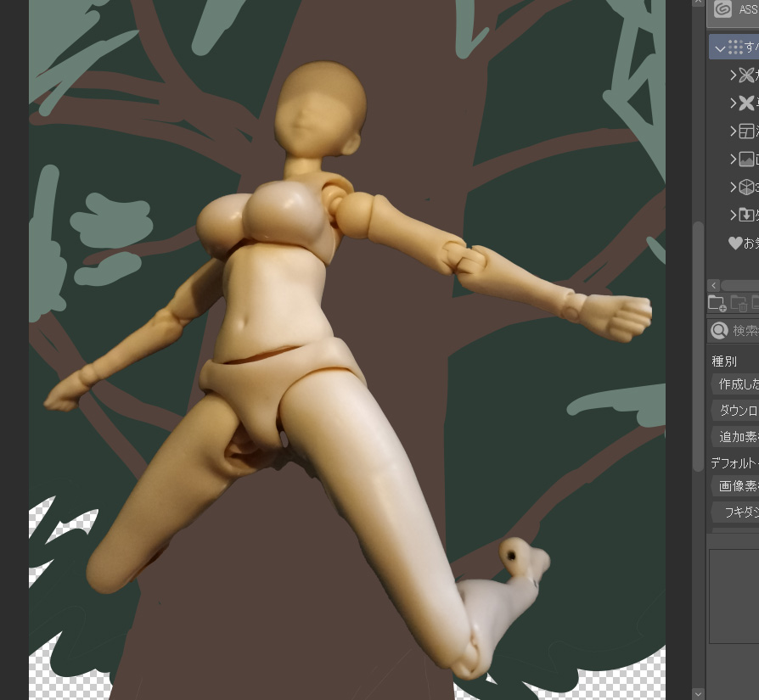Select the manga frame layout material folder
759x700 pixels.
click(746, 131)
